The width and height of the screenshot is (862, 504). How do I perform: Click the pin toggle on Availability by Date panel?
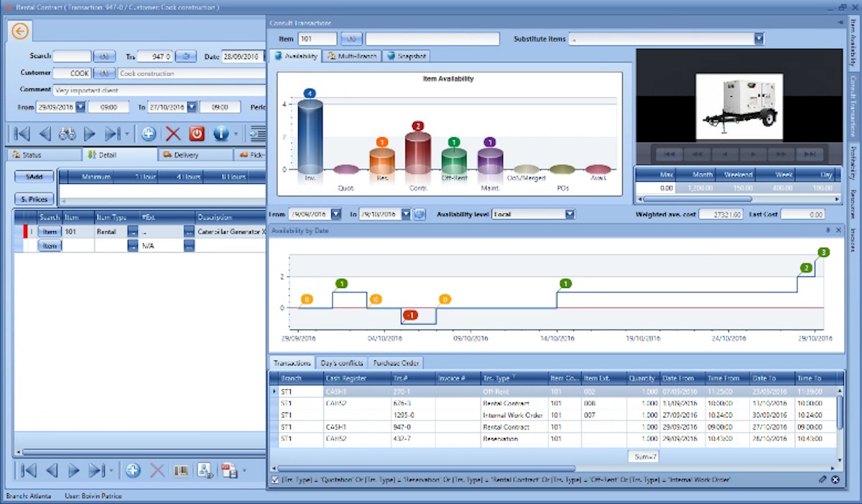click(x=826, y=229)
